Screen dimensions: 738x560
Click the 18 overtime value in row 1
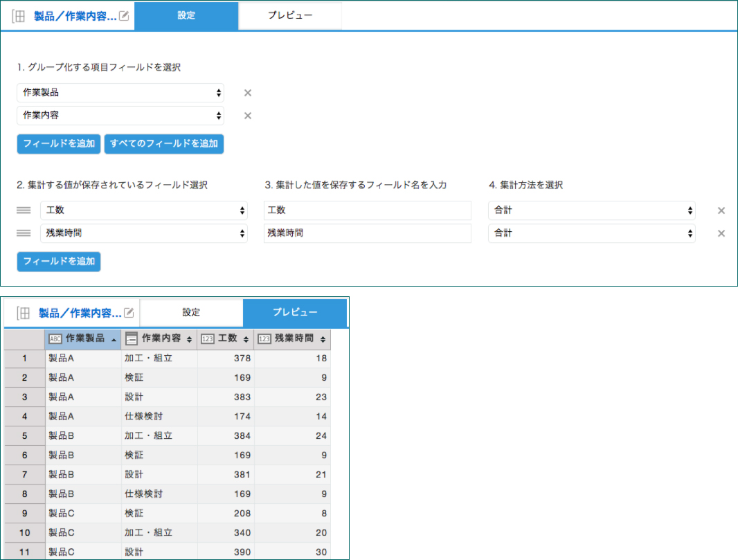[x=321, y=359]
